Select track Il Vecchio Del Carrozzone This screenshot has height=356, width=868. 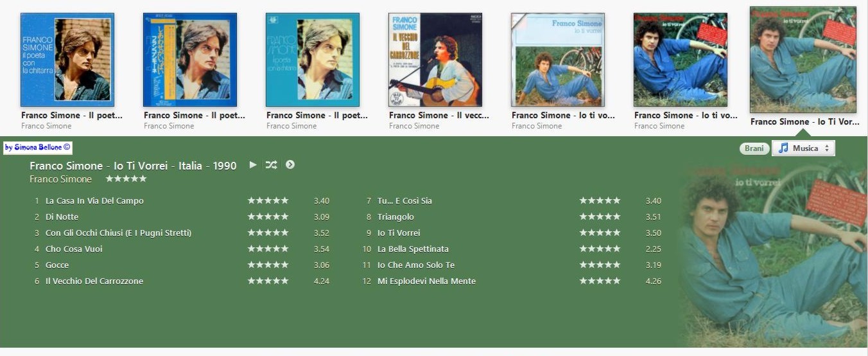click(x=94, y=281)
